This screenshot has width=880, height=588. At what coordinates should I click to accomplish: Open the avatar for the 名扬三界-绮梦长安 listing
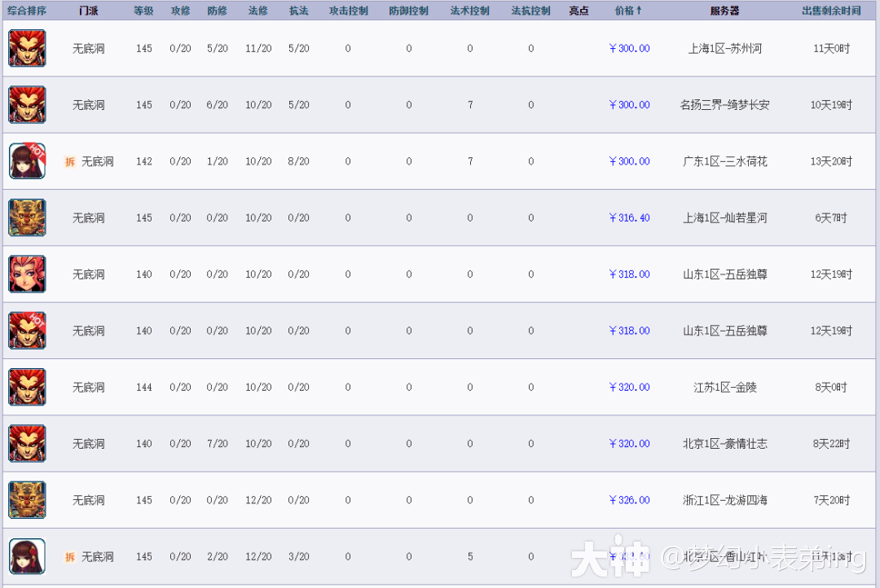(27, 105)
